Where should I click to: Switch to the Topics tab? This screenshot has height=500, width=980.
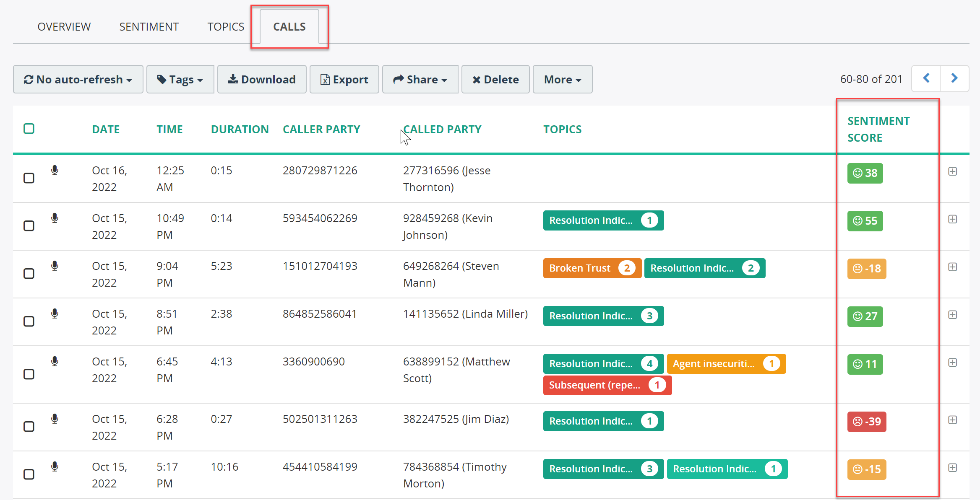226,27
